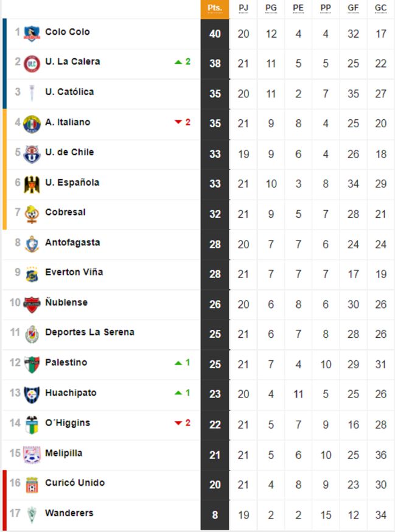Viewport: 395px width, 532px height.
Task: Click the U. La Calera team crest
Action: [32, 63]
